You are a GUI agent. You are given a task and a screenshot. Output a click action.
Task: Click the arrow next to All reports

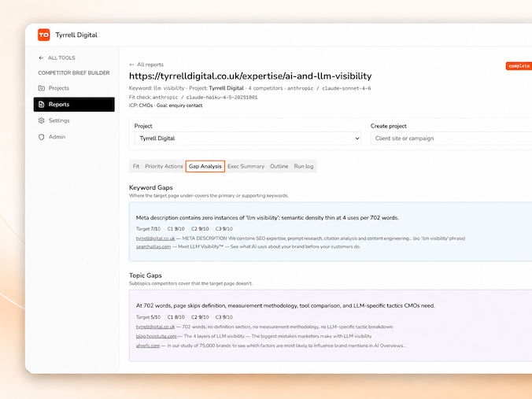[x=131, y=65]
